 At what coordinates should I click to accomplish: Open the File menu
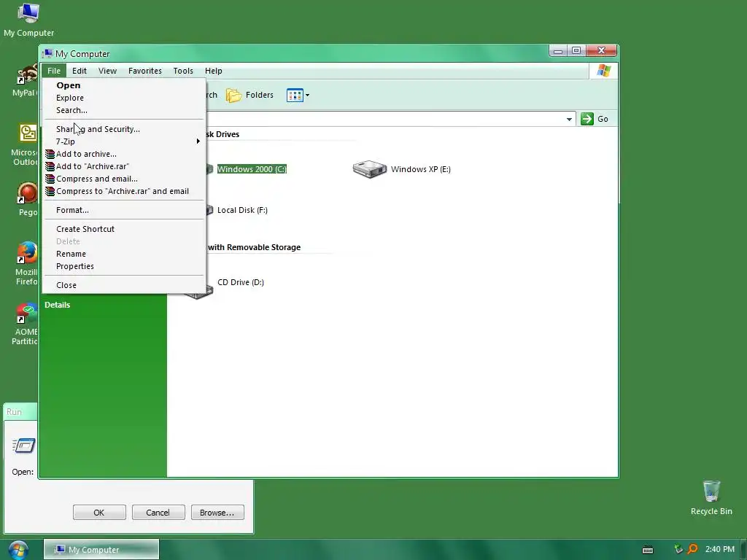point(54,71)
